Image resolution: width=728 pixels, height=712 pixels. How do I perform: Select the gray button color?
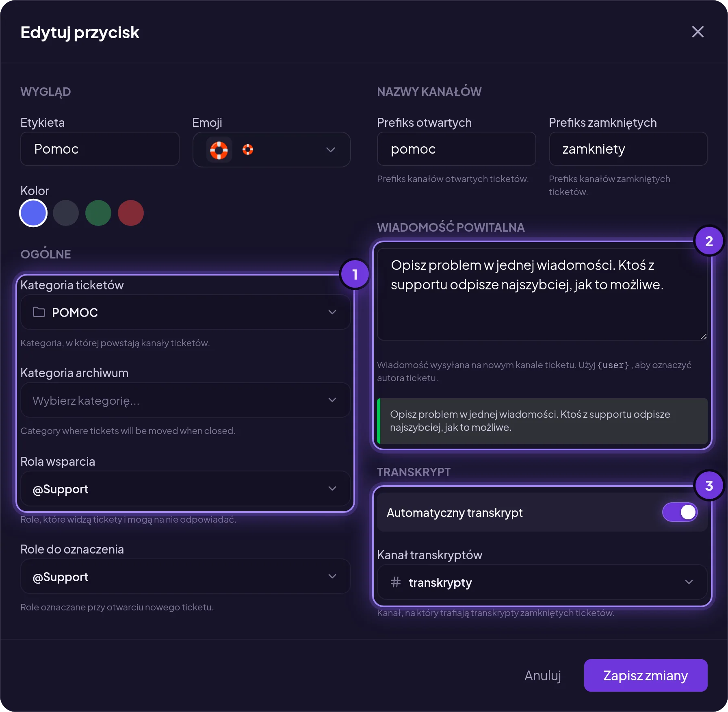coord(66,213)
